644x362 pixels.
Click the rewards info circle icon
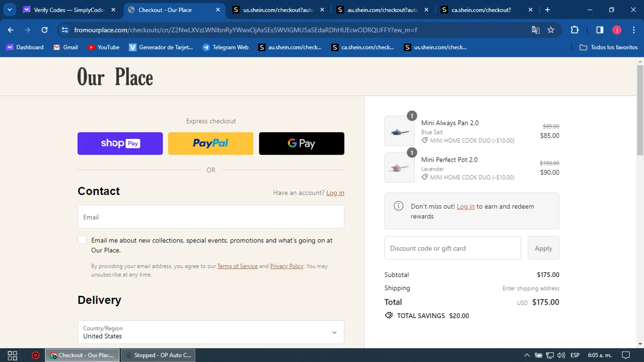click(x=398, y=206)
